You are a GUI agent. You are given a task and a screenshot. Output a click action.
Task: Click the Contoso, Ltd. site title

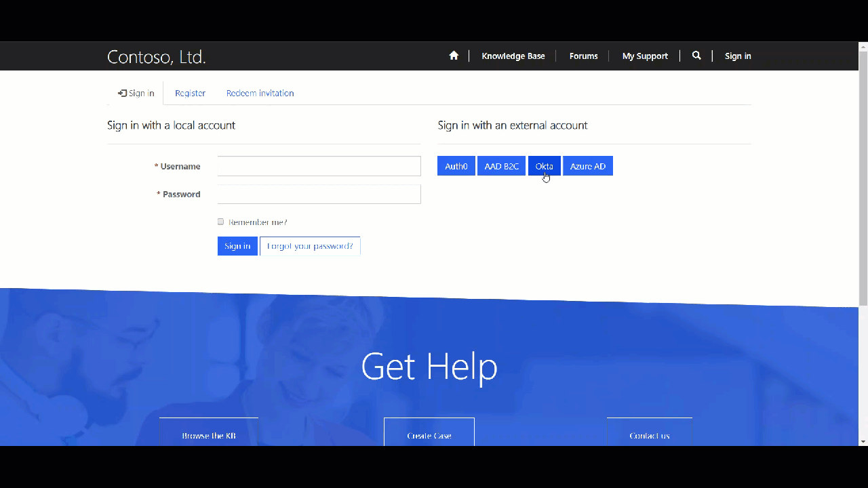pos(157,57)
